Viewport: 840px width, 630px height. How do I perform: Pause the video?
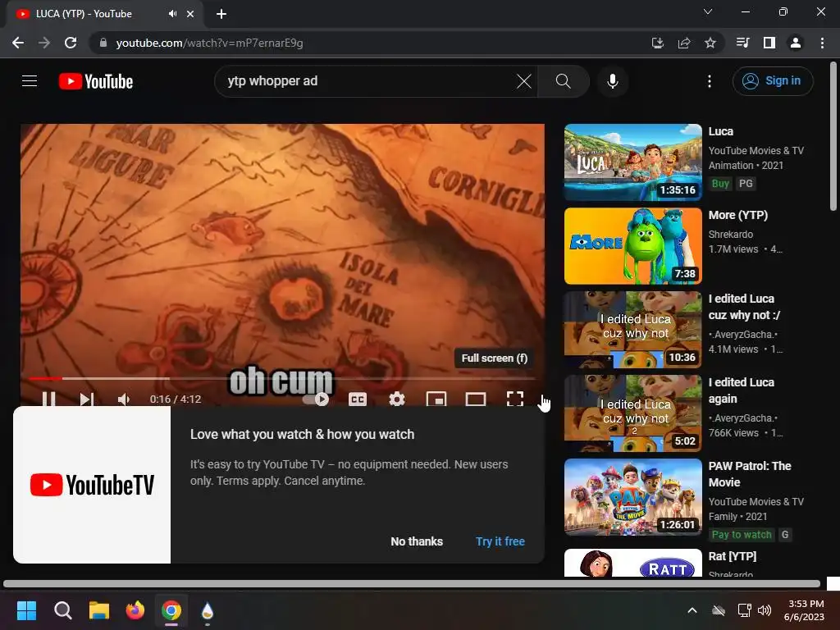(48, 399)
